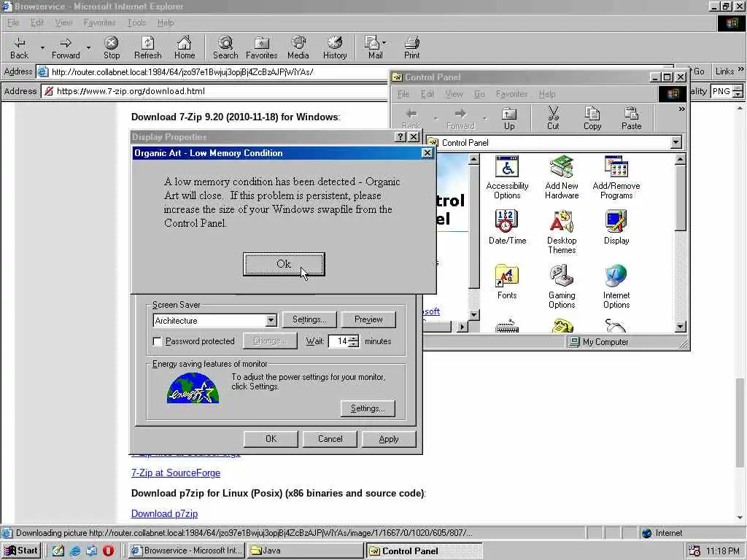Refresh the page using the Refresh icon

tap(147, 48)
